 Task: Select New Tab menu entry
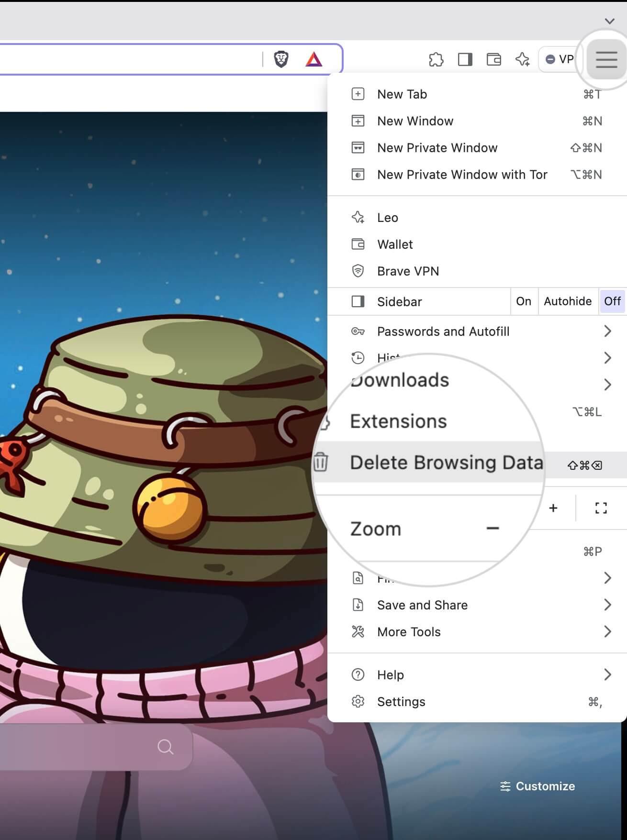[477, 94]
